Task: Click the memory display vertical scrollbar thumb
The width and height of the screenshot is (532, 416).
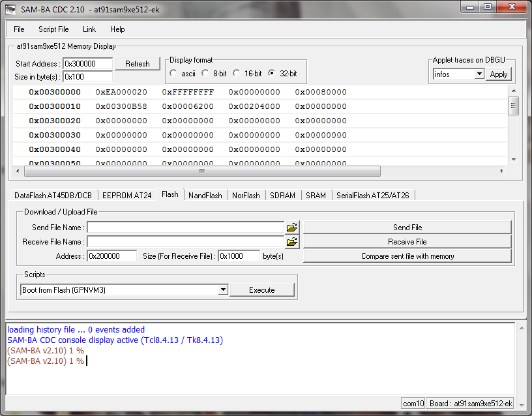Action: [513, 106]
